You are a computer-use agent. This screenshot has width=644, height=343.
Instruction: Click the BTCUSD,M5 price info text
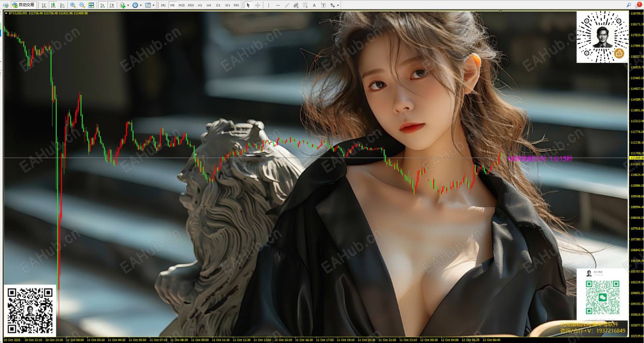tap(48, 13)
